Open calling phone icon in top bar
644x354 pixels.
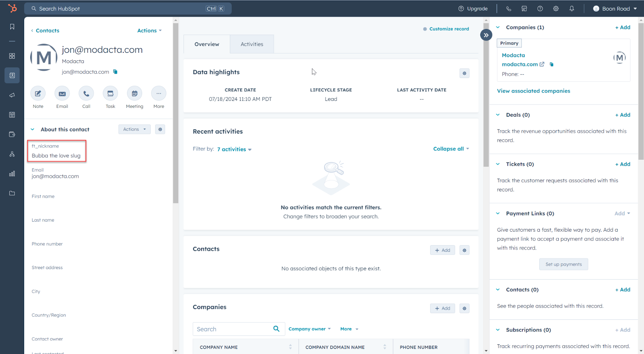(x=509, y=8)
